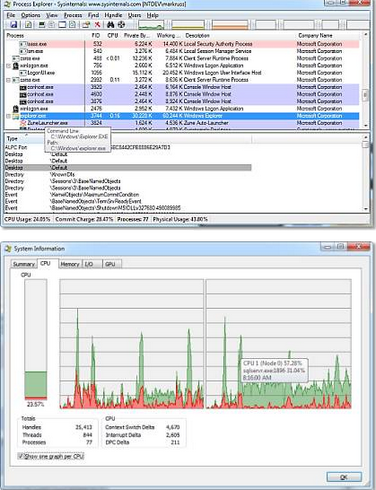Viewport: 376px width, 490px height.
Task: Click the LogonUI.exe process icon
Action: 23,73
